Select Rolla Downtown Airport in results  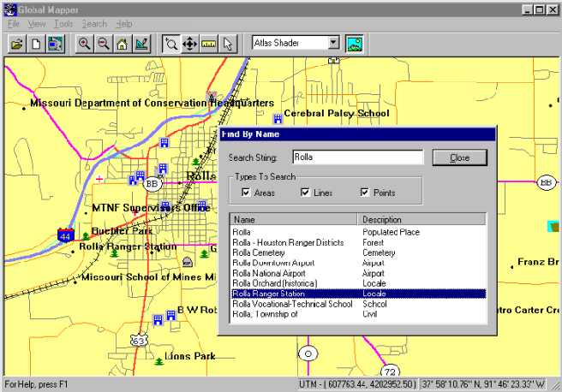coord(358,263)
